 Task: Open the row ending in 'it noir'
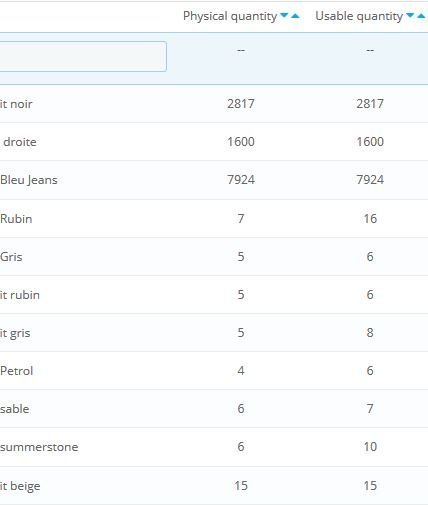pos(214,104)
